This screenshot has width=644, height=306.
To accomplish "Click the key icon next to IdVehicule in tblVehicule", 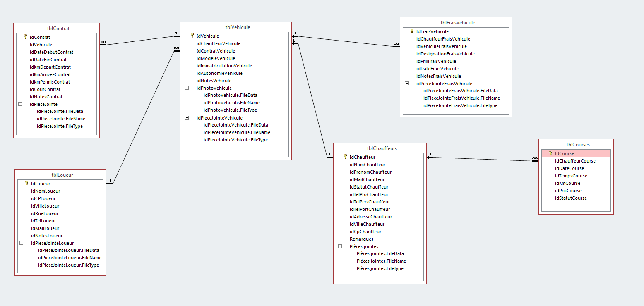I will tap(192, 36).
